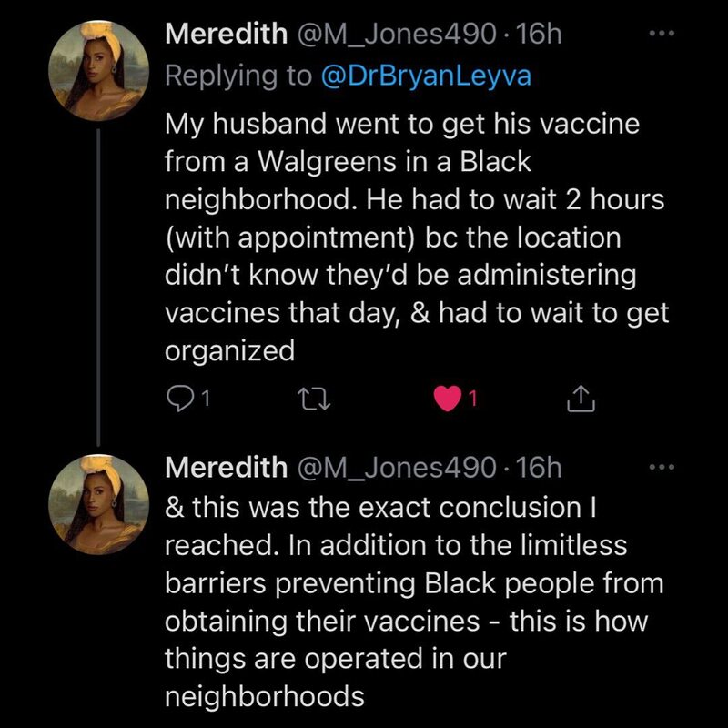The height and width of the screenshot is (728, 728).
Task: Open the more options menu on the second tweet
Action: pyautogui.click(x=661, y=468)
